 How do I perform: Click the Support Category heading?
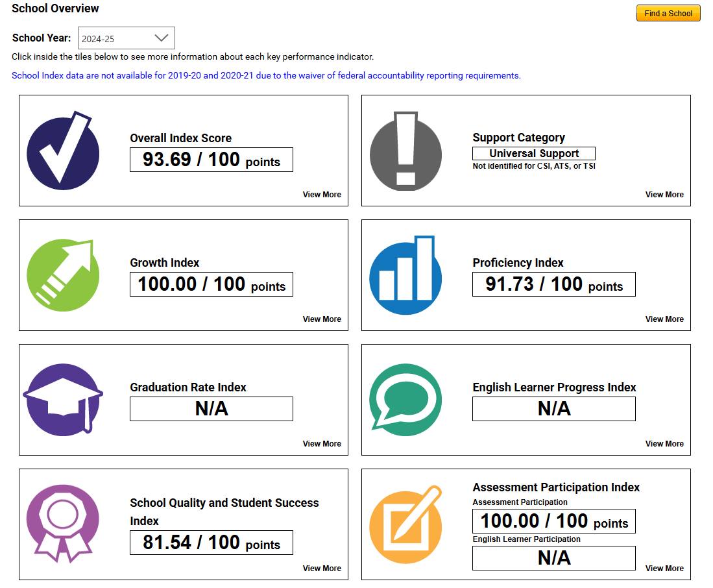click(x=519, y=138)
